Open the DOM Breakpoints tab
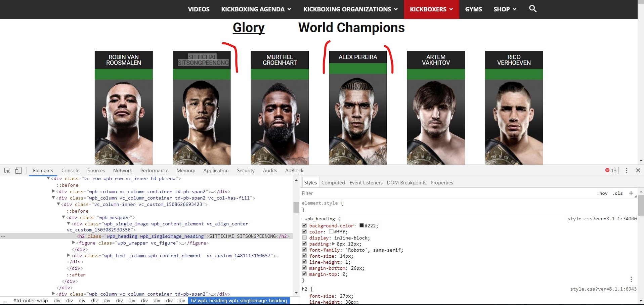 [406, 183]
